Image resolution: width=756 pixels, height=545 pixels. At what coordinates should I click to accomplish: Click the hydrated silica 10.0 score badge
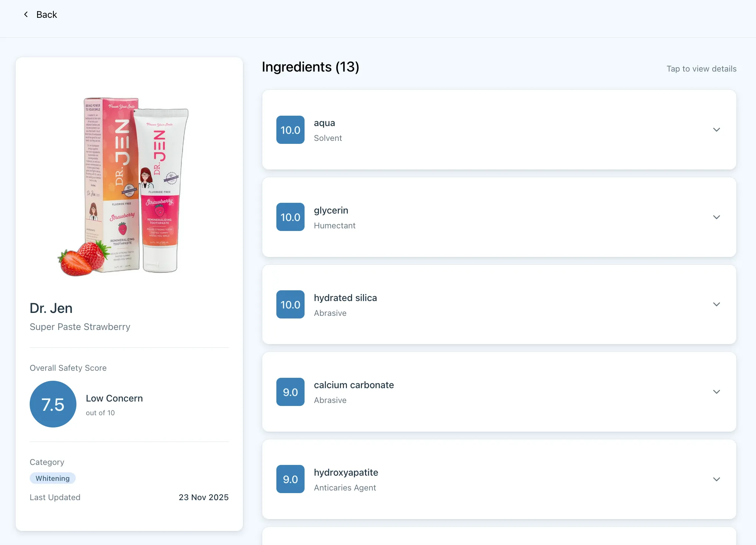pyautogui.click(x=290, y=304)
